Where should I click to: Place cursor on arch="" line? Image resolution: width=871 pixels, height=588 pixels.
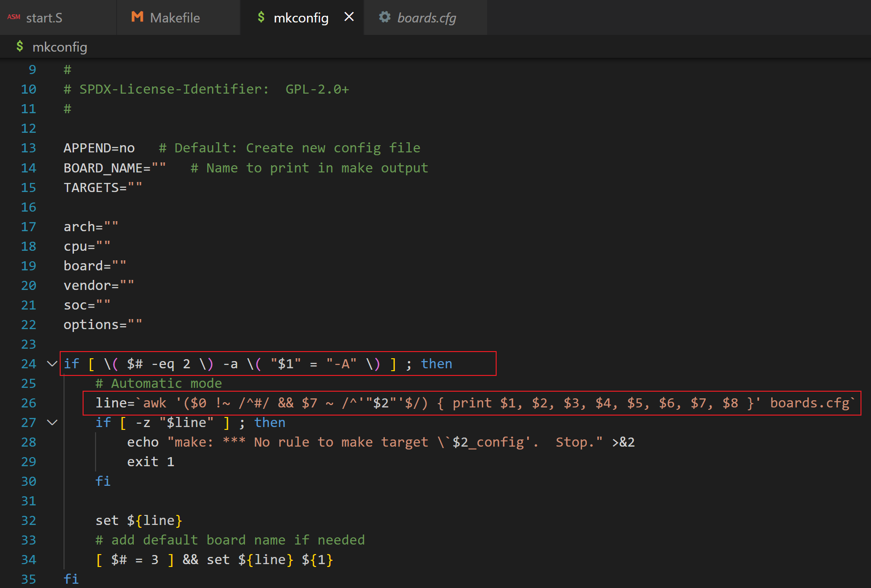tap(91, 227)
